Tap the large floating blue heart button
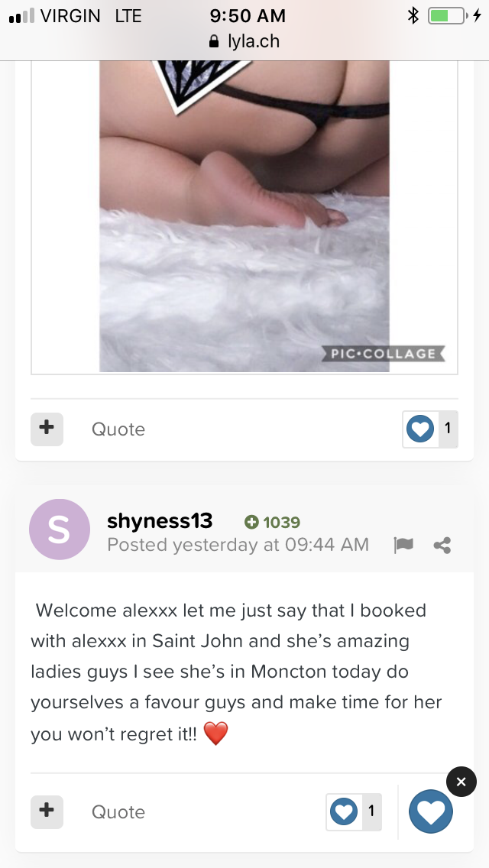This screenshot has height=868, width=489. [431, 811]
